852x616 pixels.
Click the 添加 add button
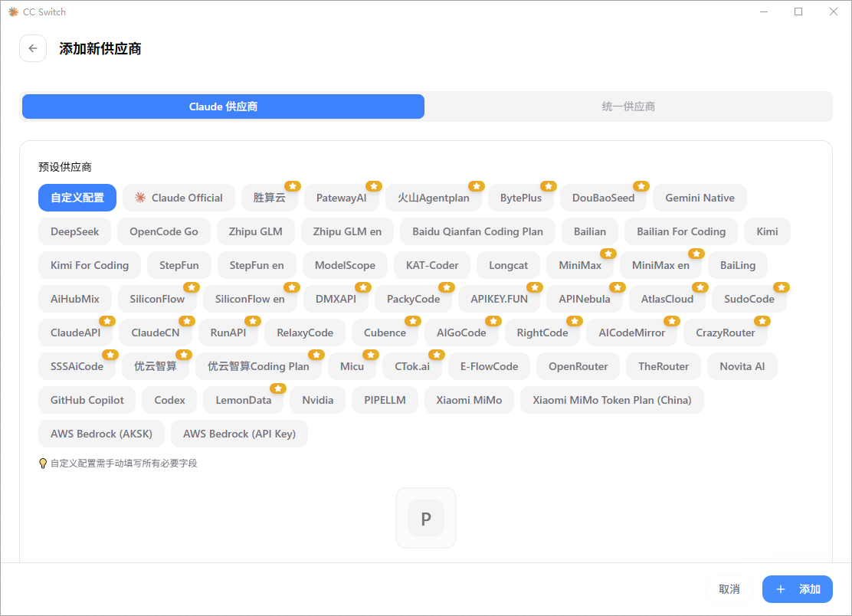coord(797,589)
